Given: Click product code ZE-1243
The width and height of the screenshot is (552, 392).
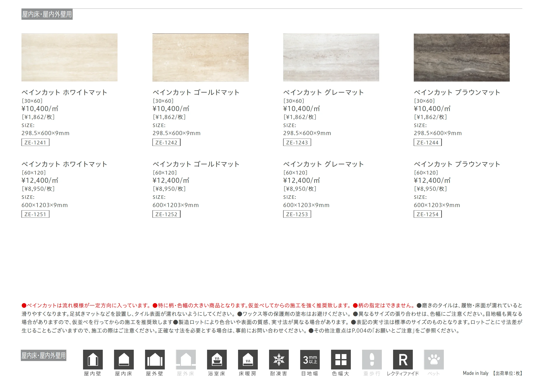Looking at the screenshot, I should (297, 142).
